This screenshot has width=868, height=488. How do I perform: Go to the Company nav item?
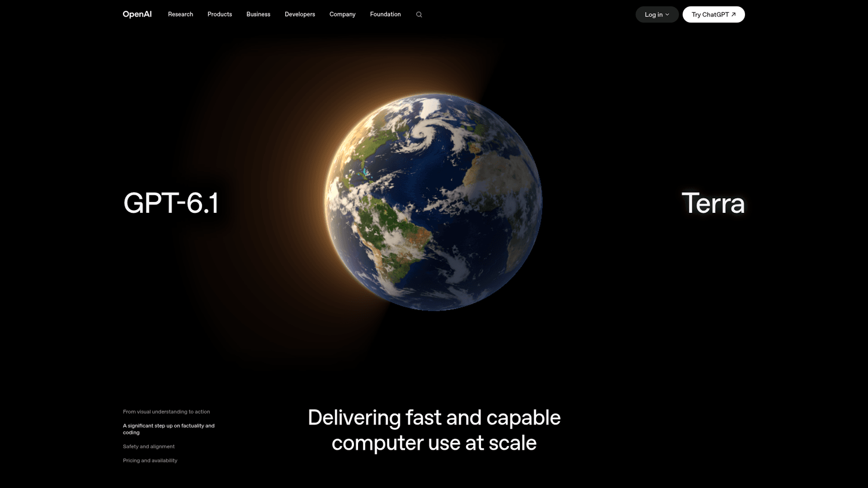(343, 14)
